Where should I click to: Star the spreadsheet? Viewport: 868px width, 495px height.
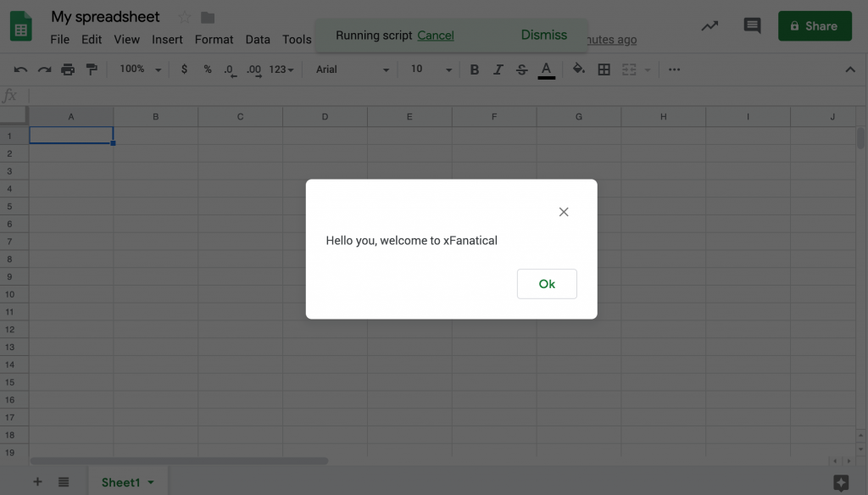pyautogui.click(x=184, y=17)
